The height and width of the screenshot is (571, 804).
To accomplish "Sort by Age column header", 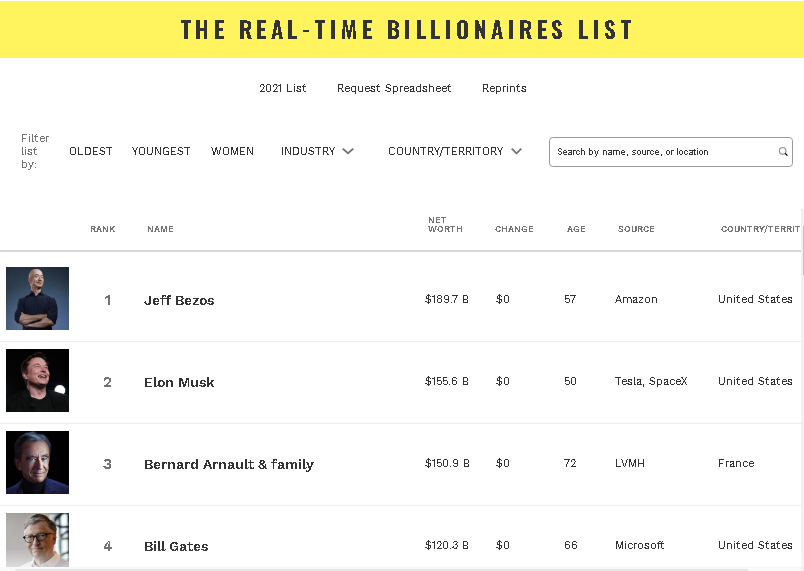I will click(576, 229).
